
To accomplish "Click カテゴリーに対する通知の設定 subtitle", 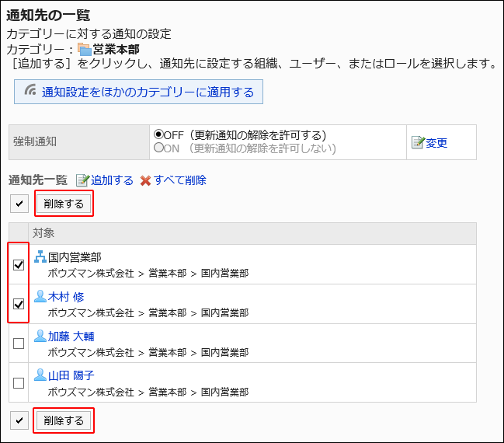I will coord(89,33).
